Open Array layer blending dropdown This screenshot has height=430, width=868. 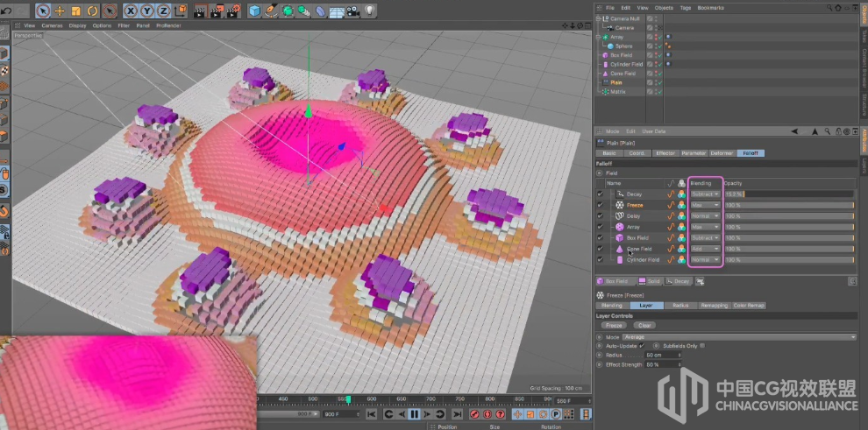click(x=705, y=227)
